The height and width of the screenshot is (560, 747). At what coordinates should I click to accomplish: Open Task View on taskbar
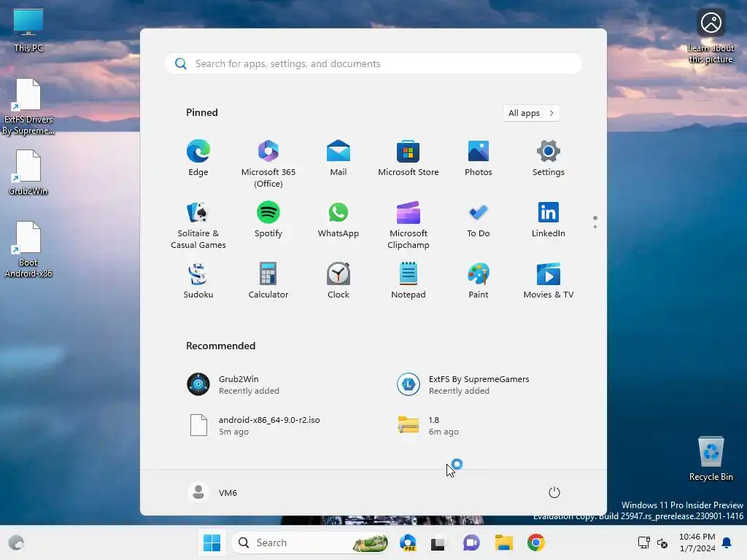coord(438,542)
